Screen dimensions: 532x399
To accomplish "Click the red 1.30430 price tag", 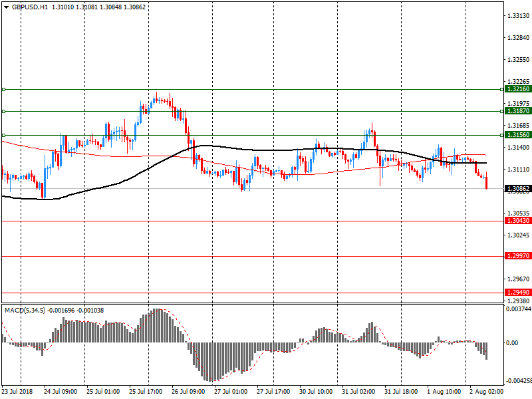I will [x=518, y=221].
